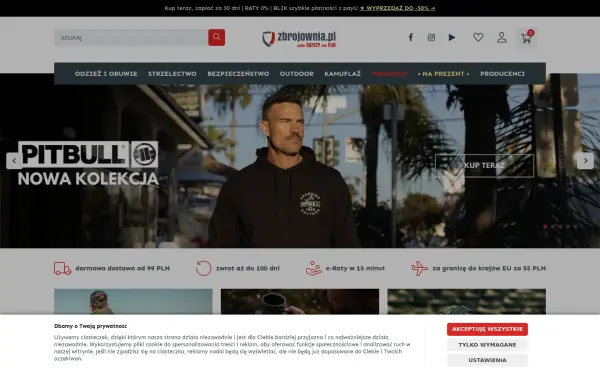Click the return circular arrow icon
Screen dimensions: 600x375
pyautogui.click(x=204, y=268)
